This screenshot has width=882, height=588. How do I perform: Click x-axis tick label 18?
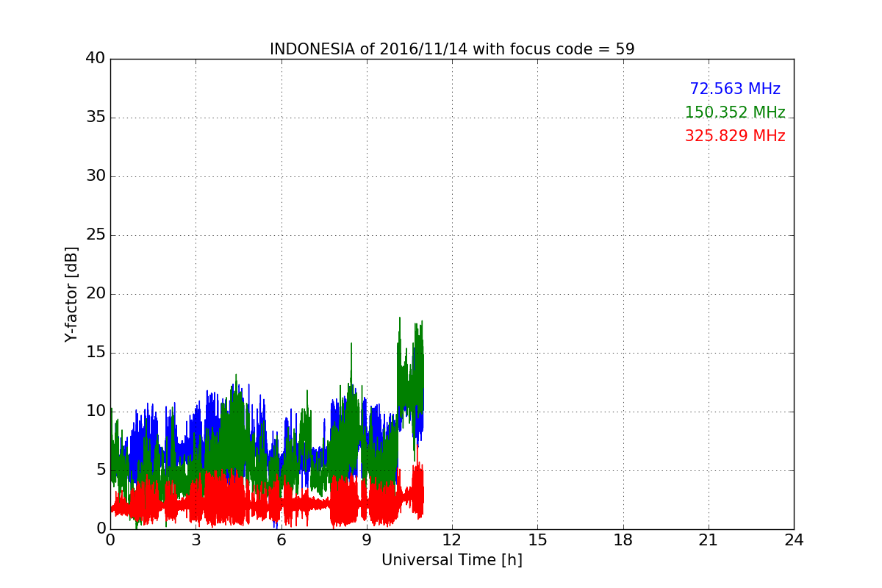coord(623,540)
